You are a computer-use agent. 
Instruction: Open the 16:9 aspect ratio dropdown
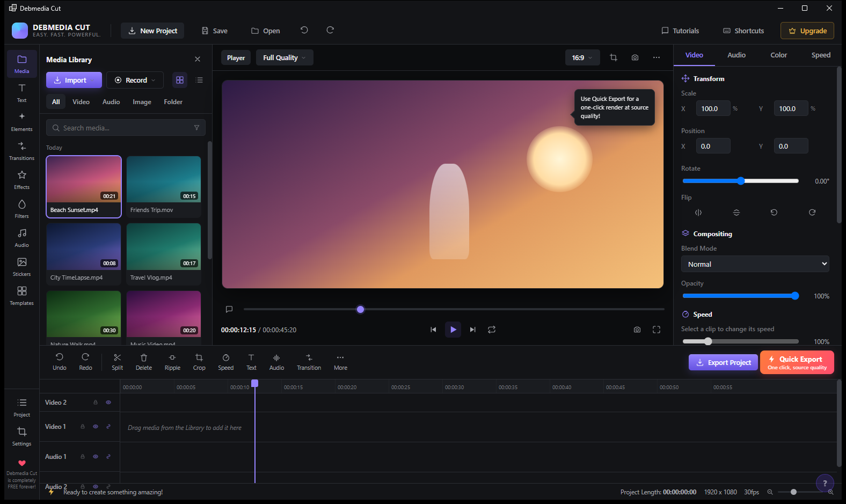tap(582, 57)
